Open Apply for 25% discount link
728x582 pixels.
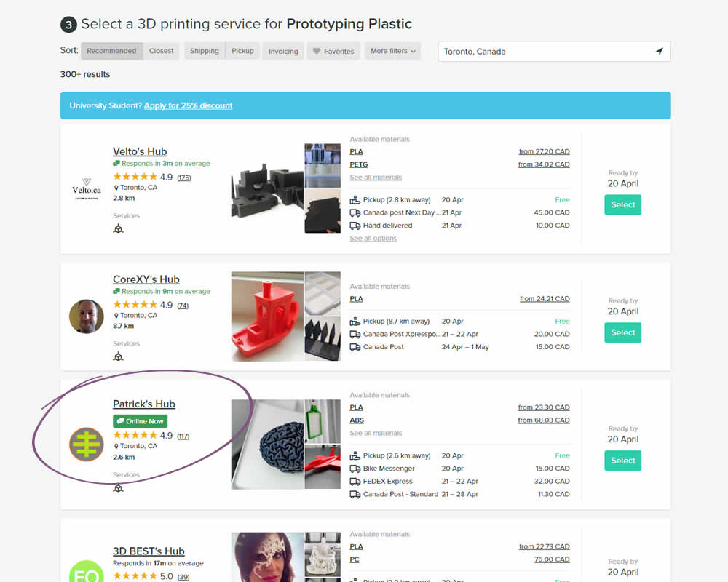point(189,105)
